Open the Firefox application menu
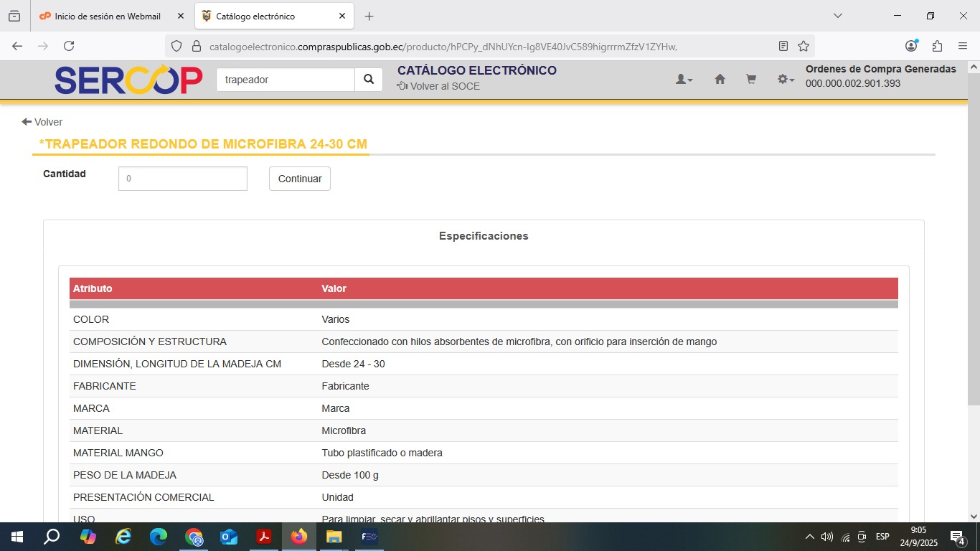This screenshot has height=551, width=980. (x=963, y=46)
